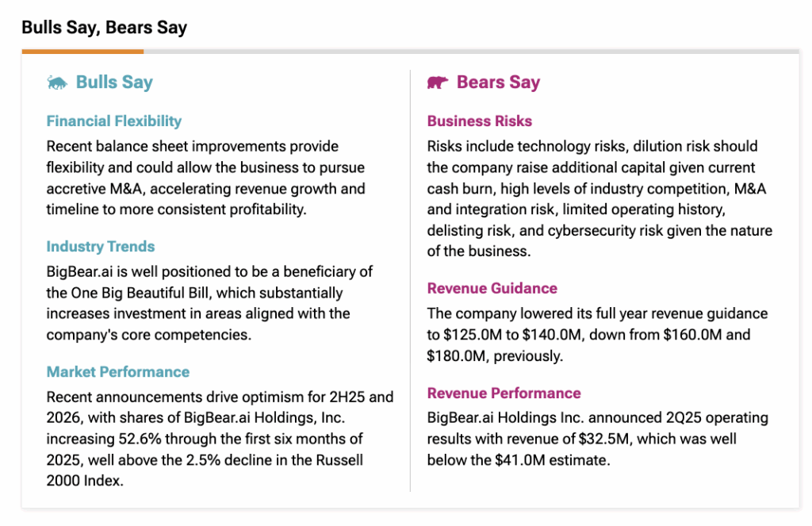Click the Russell 2000 Index comparison paragraph

click(220, 439)
